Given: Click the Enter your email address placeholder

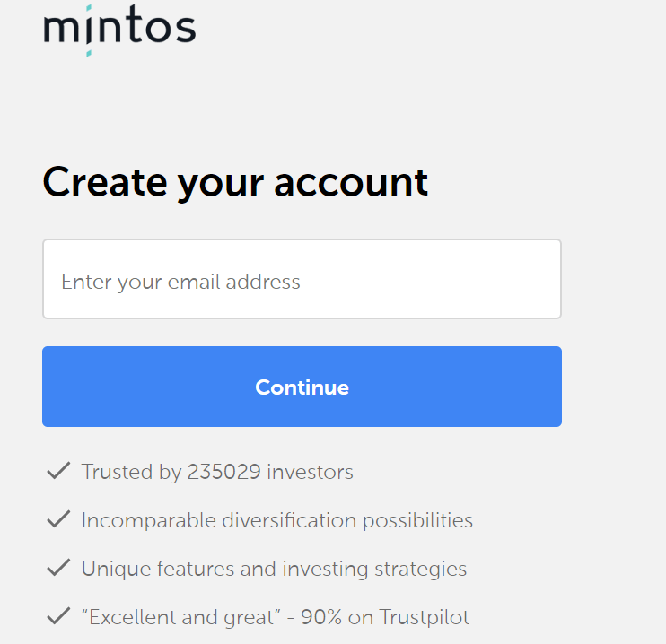Looking at the screenshot, I should [x=180, y=282].
